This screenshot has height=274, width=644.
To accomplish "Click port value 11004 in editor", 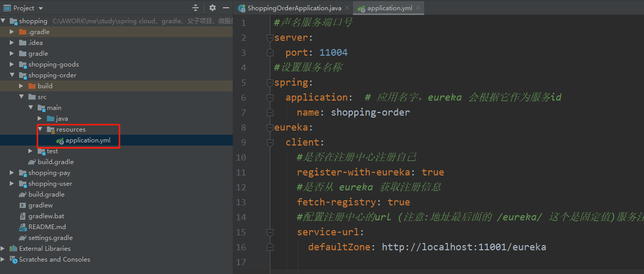I will tap(333, 53).
